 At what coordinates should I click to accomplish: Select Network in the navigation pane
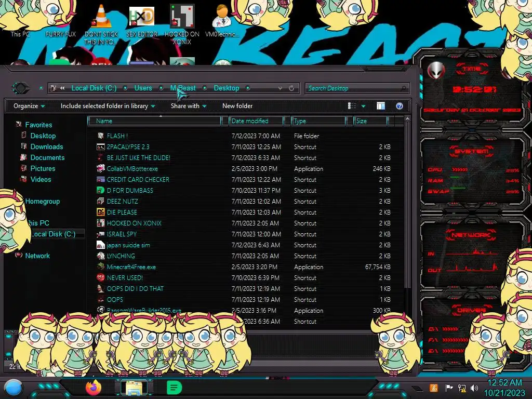pyautogui.click(x=37, y=256)
